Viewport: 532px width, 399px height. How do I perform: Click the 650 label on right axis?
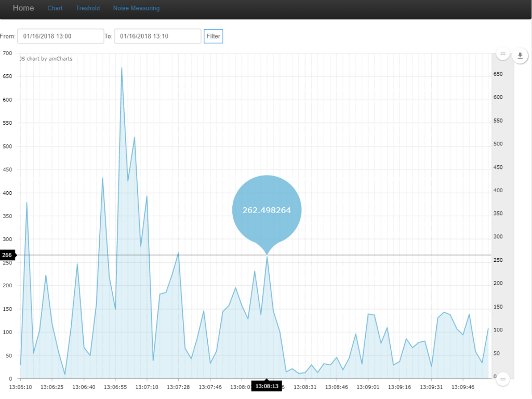coord(498,74)
